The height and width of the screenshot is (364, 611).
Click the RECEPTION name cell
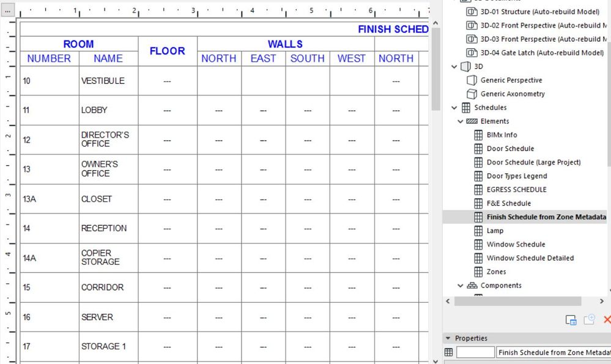pyautogui.click(x=108, y=228)
